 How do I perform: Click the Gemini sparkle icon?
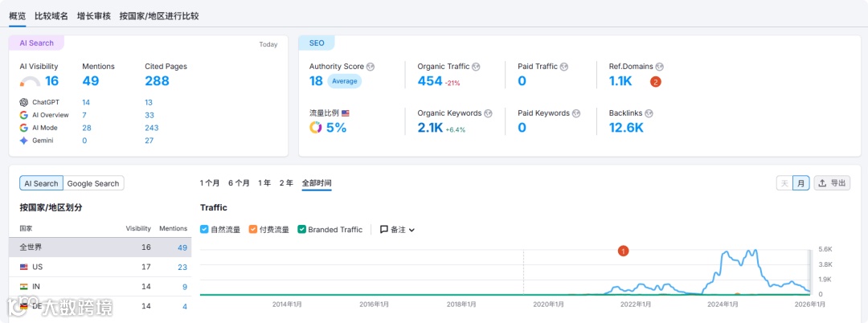click(x=24, y=141)
